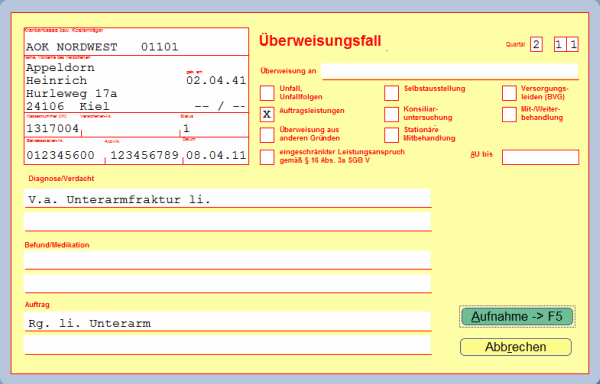Click the Überweisungsfall heading
Image resolution: width=600 pixels, height=384 pixels.
[x=320, y=41]
